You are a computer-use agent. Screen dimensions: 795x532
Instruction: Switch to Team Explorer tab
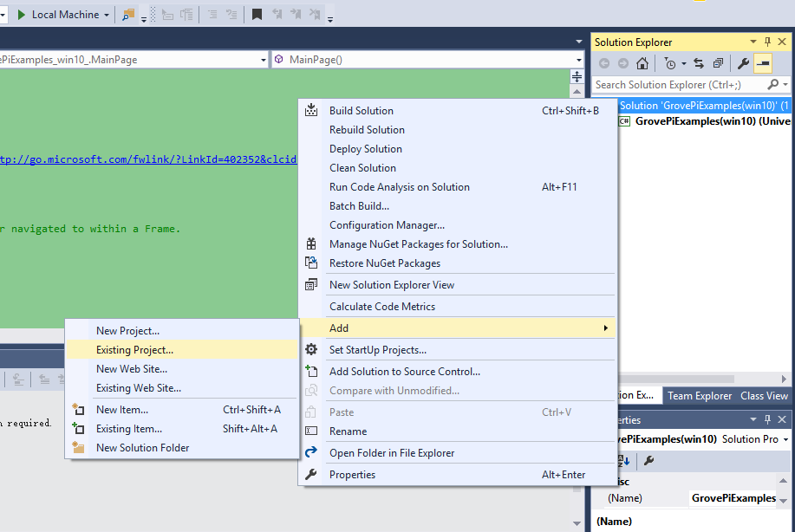tap(699, 395)
